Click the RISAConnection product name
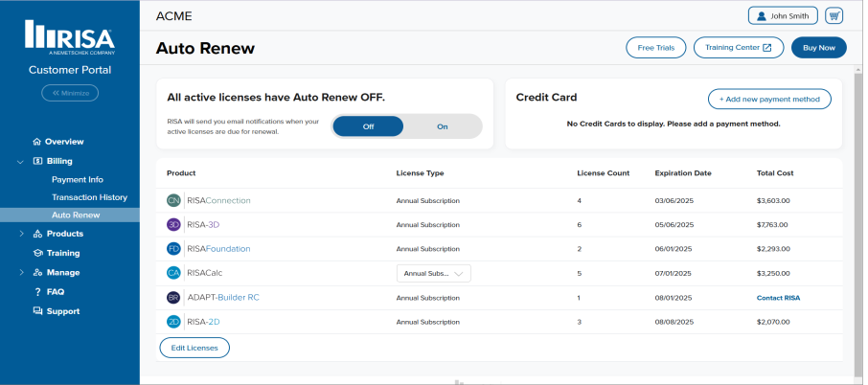 tap(218, 201)
